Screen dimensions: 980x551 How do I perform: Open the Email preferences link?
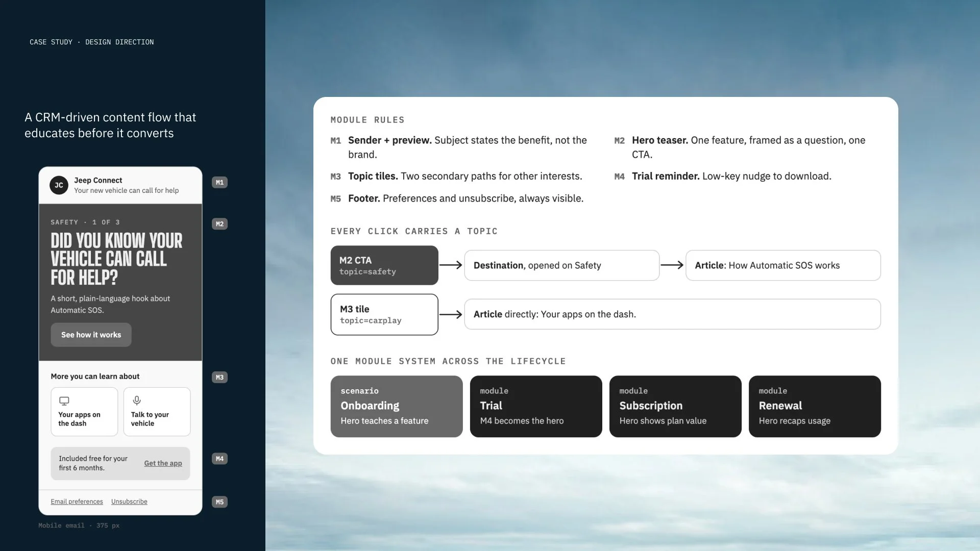[x=77, y=502]
